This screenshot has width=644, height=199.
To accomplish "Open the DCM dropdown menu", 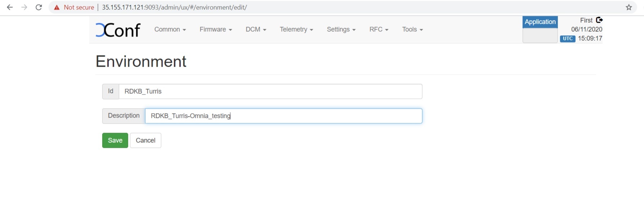I will point(256,30).
